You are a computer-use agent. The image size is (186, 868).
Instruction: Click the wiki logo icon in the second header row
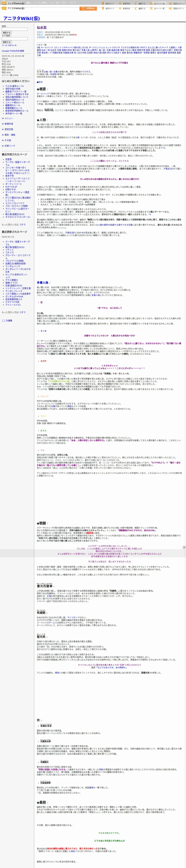[4, 8]
